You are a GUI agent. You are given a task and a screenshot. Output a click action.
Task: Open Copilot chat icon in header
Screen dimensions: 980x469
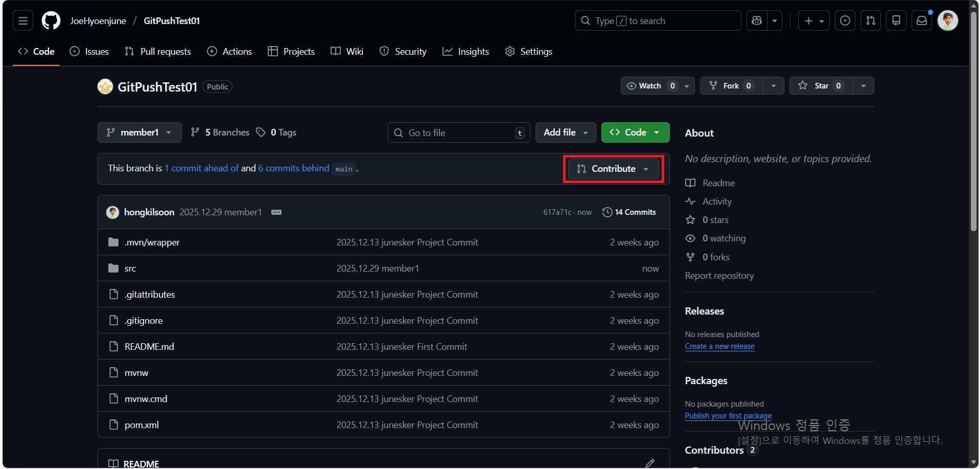(757, 21)
